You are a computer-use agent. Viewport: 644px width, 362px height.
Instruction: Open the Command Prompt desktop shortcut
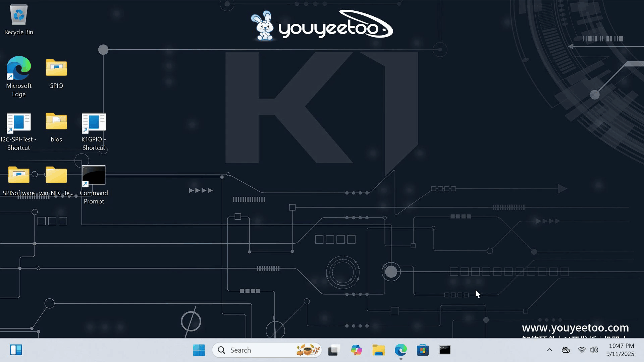pos(94,175)
